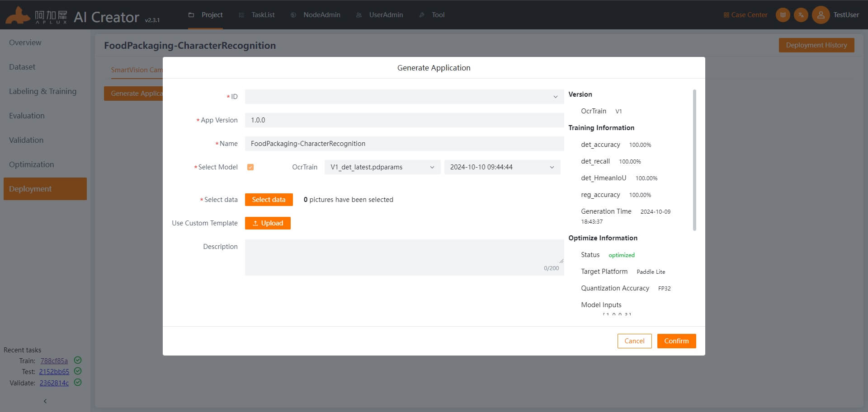The height and width of the screenshot is (412, 868).
Task: Click the Deployment History button
Action: tap(816, 45)
